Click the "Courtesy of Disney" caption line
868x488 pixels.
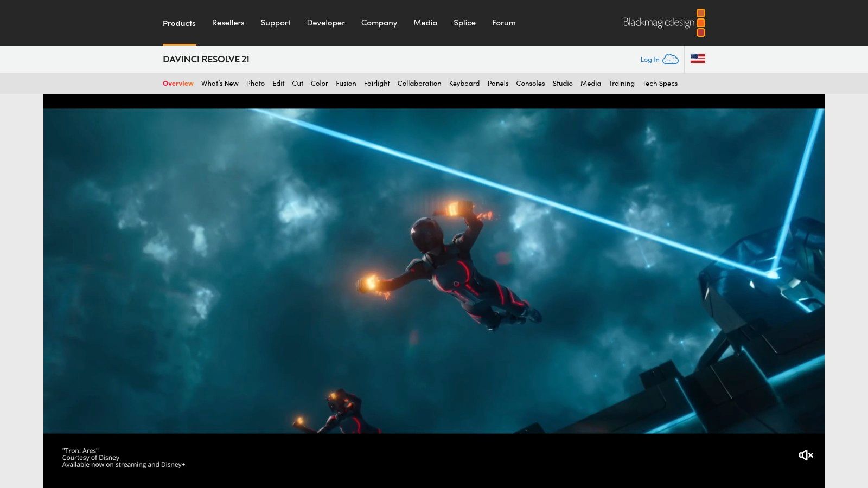(x=91, y=458)
